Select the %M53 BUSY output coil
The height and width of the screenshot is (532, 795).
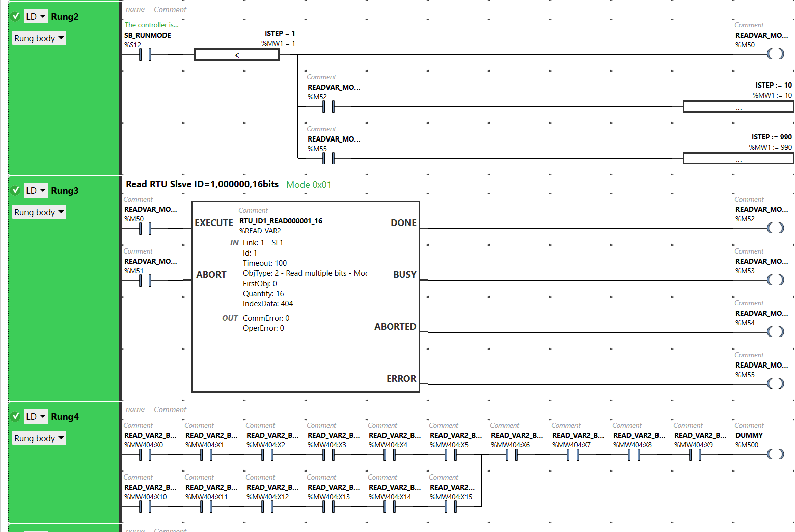tap(775, 280)
